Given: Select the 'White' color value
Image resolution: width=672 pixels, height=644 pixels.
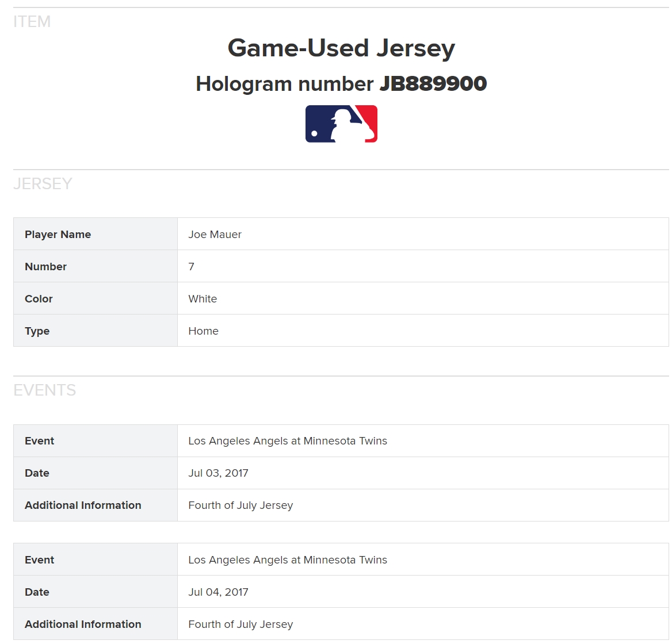Looking at the screenshot, I should pyautogui.click(x=203, y=298).
